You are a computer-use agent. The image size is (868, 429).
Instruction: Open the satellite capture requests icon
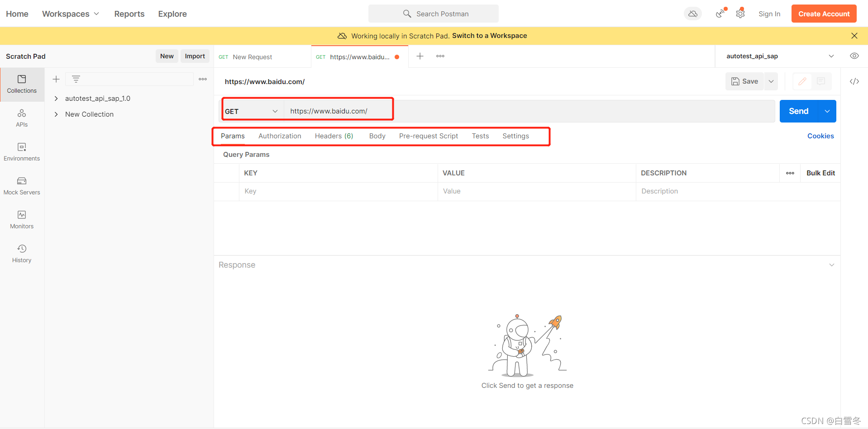pyautogui.click(x=720, y=14)
